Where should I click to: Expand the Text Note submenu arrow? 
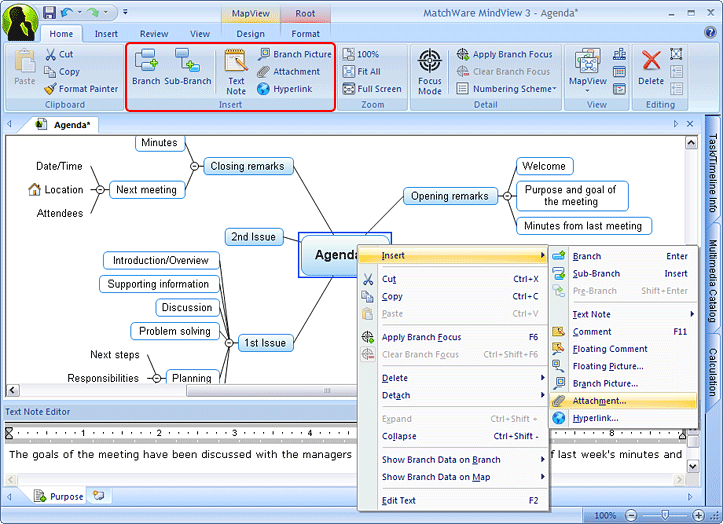click(692, 314)
